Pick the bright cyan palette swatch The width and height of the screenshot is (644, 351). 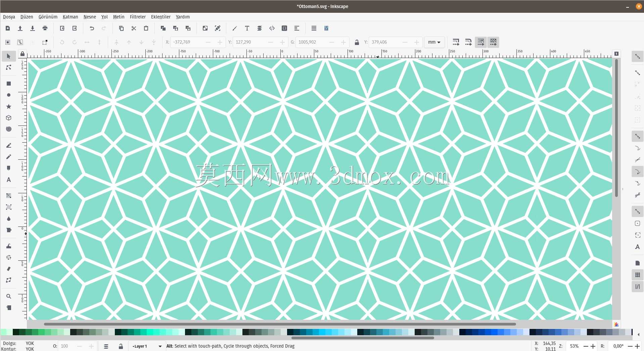pyautogui.click(x=322, y=332)
